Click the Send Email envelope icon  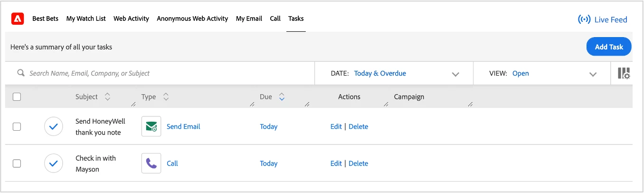[152, 126]
